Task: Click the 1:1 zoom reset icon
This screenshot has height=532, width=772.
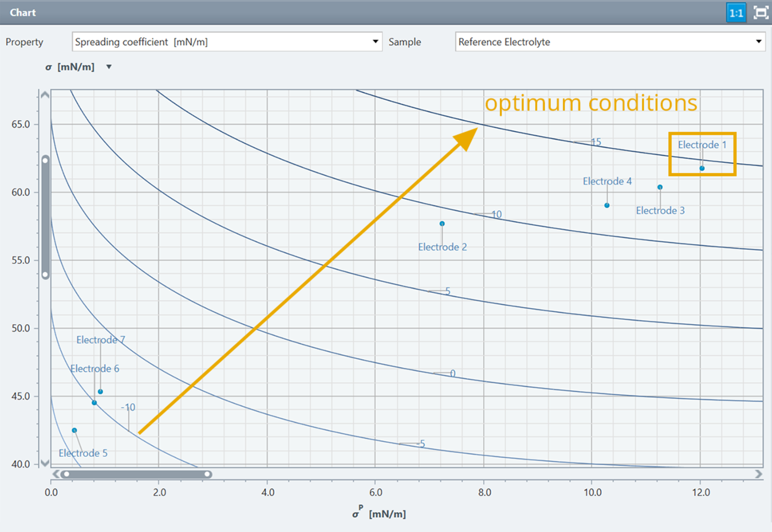Action: (x=736, y=13)
